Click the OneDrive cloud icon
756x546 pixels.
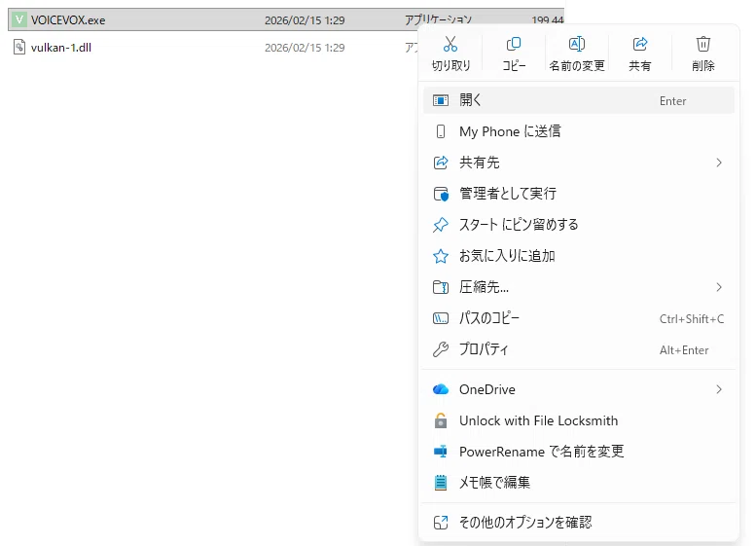[x=441, y=389]
